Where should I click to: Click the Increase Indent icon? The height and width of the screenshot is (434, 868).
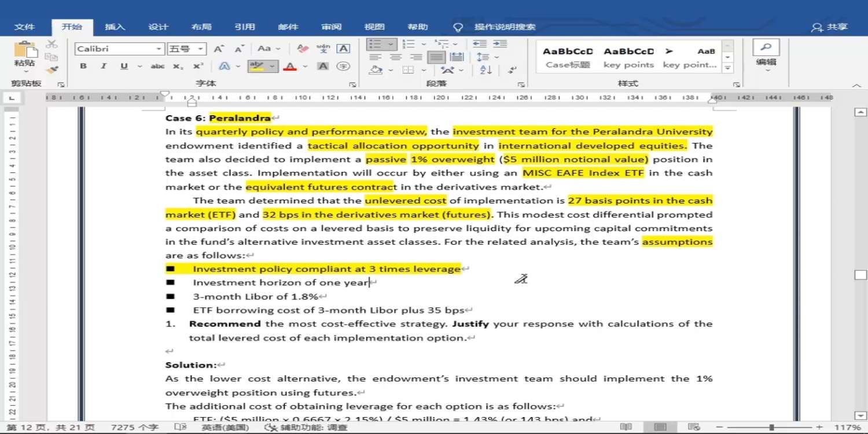click(x=500, y=44)
